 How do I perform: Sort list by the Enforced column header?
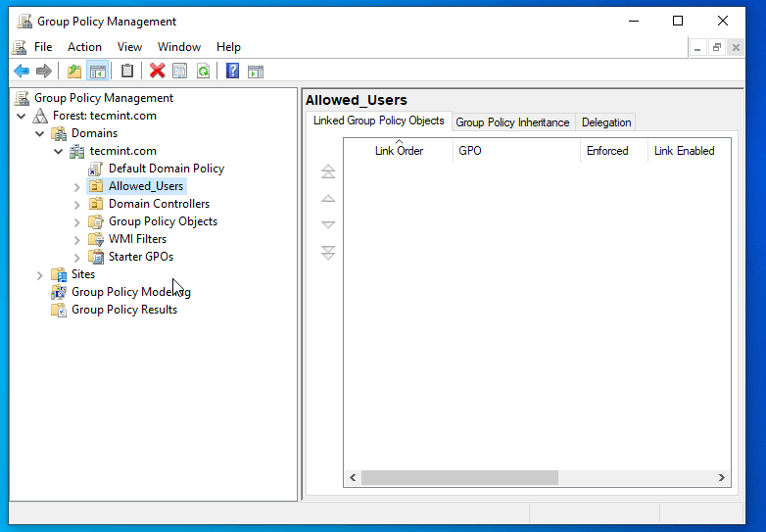607,151
